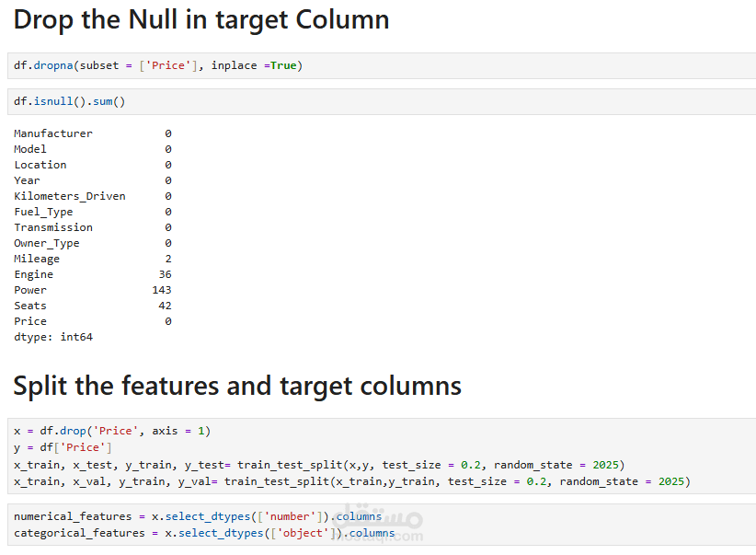Click the x_train, x_test train_test_split line

click(318, 465)
